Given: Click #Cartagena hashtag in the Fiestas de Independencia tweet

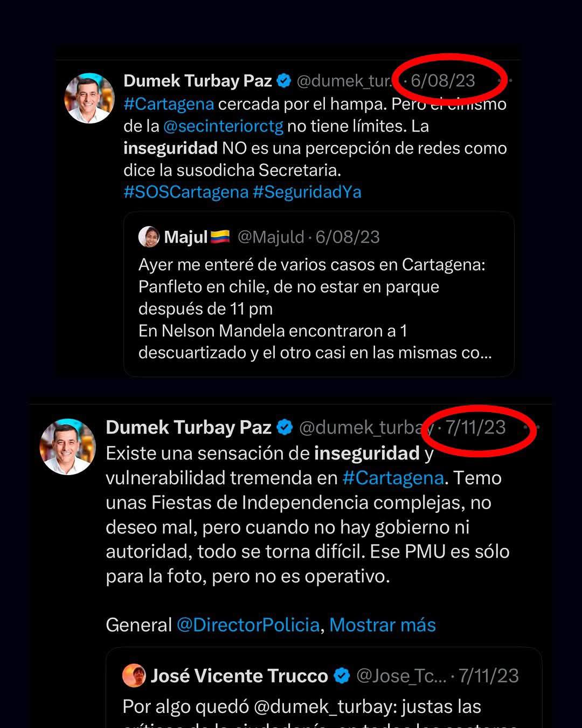Looking at the screenshot, I should coord(393,478).
